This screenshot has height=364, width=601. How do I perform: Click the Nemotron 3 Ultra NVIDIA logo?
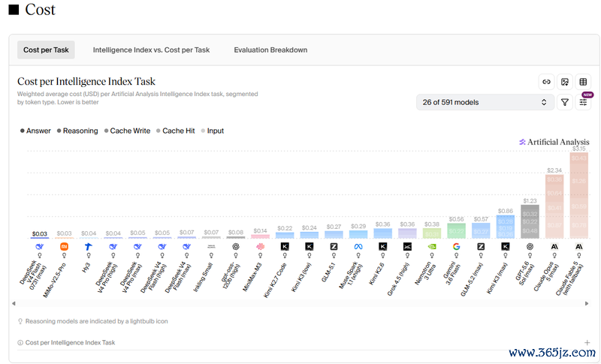432,247
